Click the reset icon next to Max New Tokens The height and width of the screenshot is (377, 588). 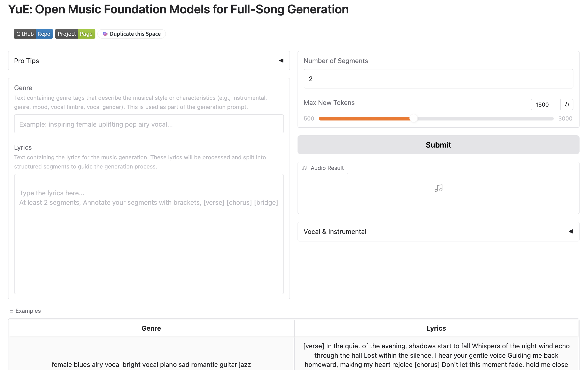(x=566, y=104)
